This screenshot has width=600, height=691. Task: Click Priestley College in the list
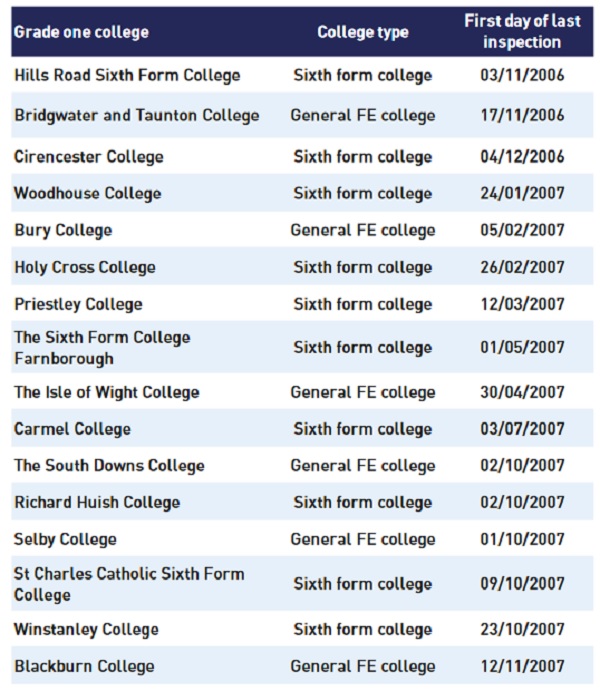[78, 305]
